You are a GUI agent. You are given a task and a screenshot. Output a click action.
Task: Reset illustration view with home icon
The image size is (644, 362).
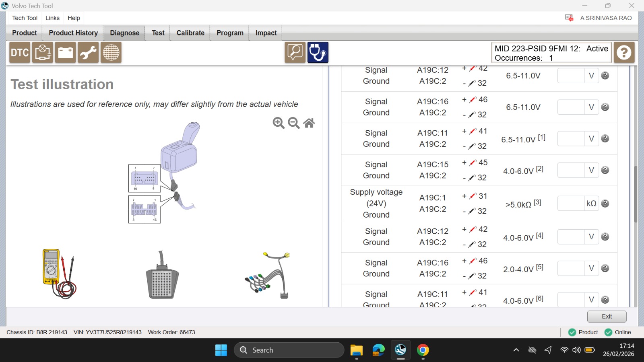tap(309, 123)
